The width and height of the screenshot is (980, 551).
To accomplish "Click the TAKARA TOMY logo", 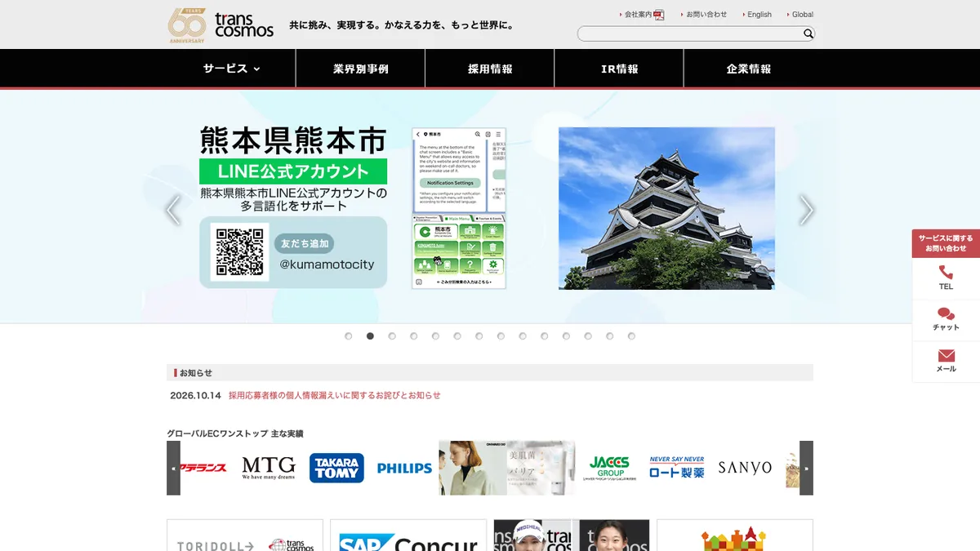I will click(336, 468).
